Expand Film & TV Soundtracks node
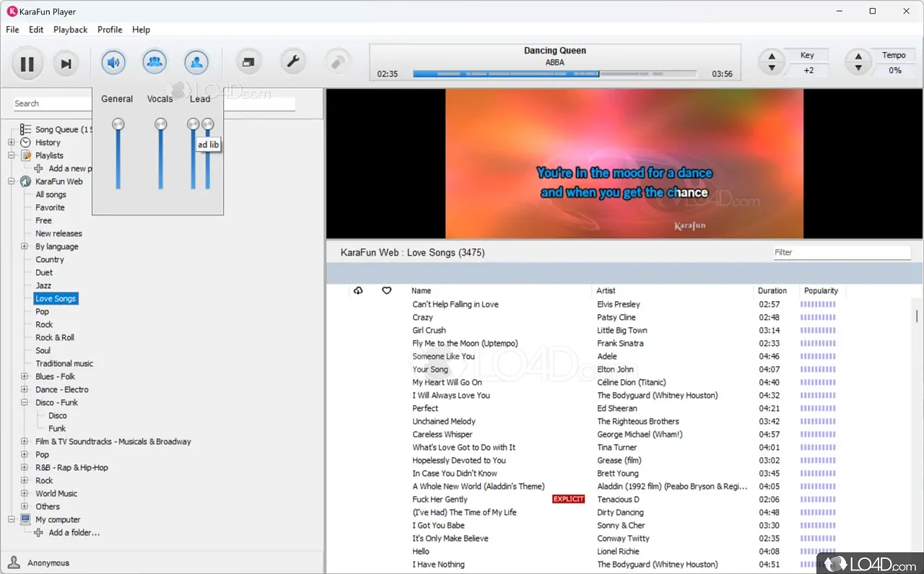Viewport: 924px width, 574px height. (25, 441)
